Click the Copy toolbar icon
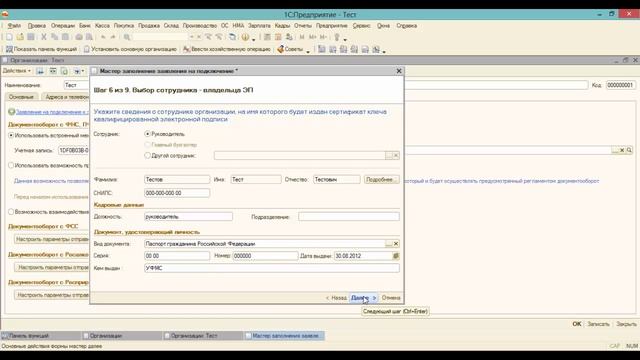The width and height of the screenshot is (640, 360). pyautogui.click(x=54, y=37)
